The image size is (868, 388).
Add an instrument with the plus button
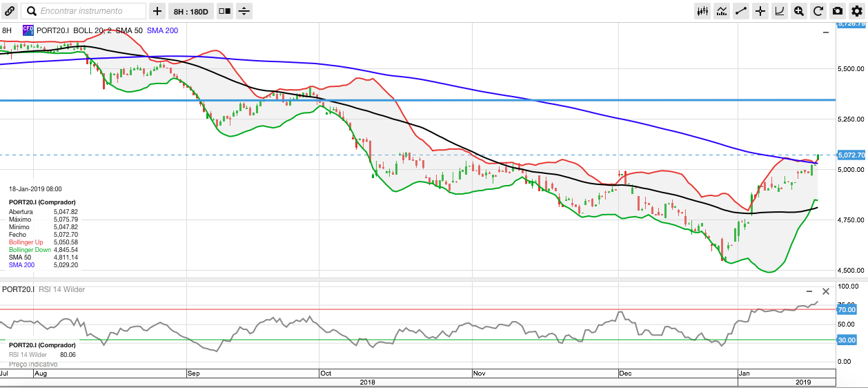coord(157,11)
